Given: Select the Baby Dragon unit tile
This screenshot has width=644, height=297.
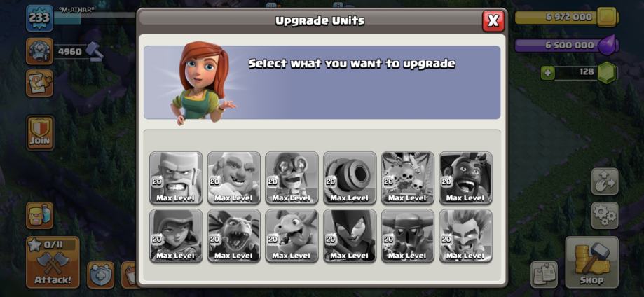Looking at the screenshot, I should 292,236.
